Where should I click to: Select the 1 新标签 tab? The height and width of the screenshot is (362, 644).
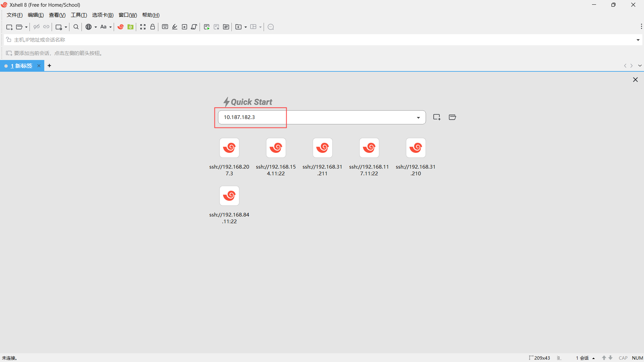[x=21, y=66]
